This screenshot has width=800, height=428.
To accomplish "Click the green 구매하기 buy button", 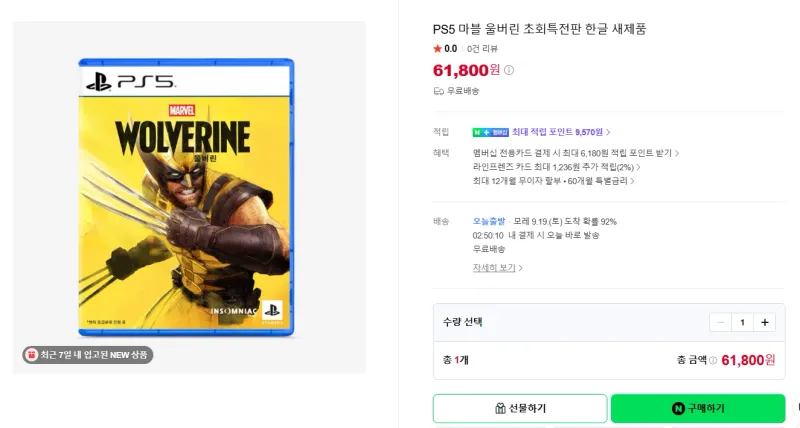I will tap(698, 408).
